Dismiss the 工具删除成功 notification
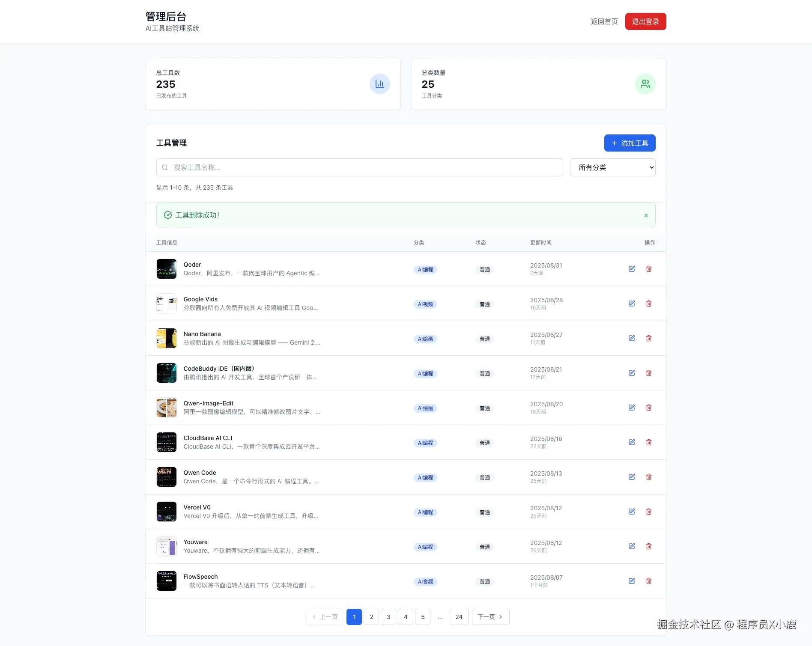The height and width of the screenshot is (646, 812). [646, 215]
